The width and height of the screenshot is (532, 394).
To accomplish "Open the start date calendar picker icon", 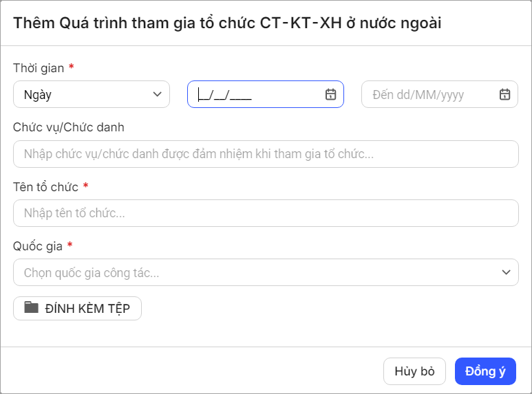I will pos(330,95).
